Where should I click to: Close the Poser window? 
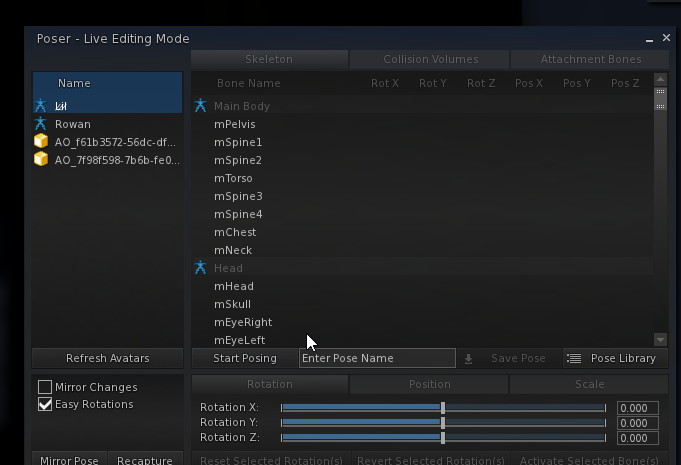[x=666, y=38]
